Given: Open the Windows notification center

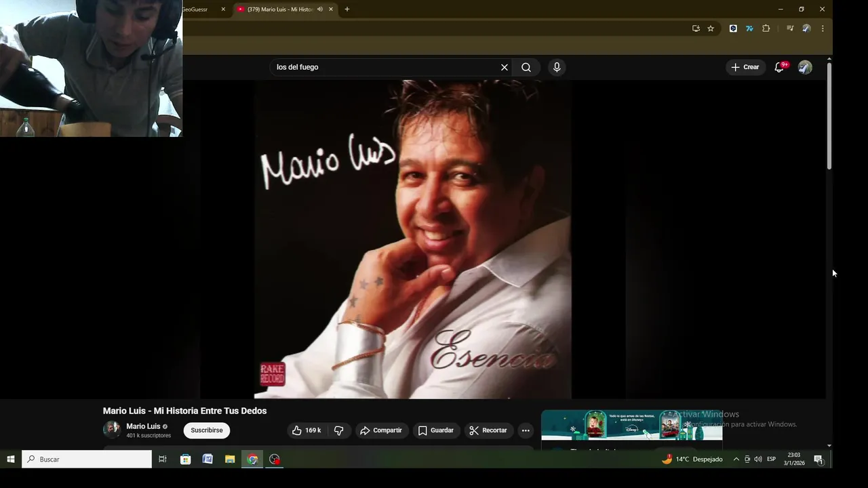Looking at the screenshot, I should 818,459.
